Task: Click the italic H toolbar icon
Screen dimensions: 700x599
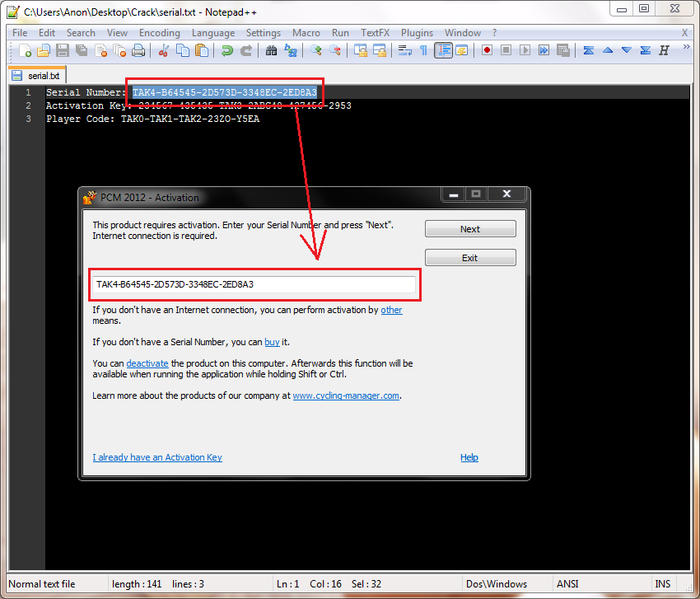Action: pos(664,50)
